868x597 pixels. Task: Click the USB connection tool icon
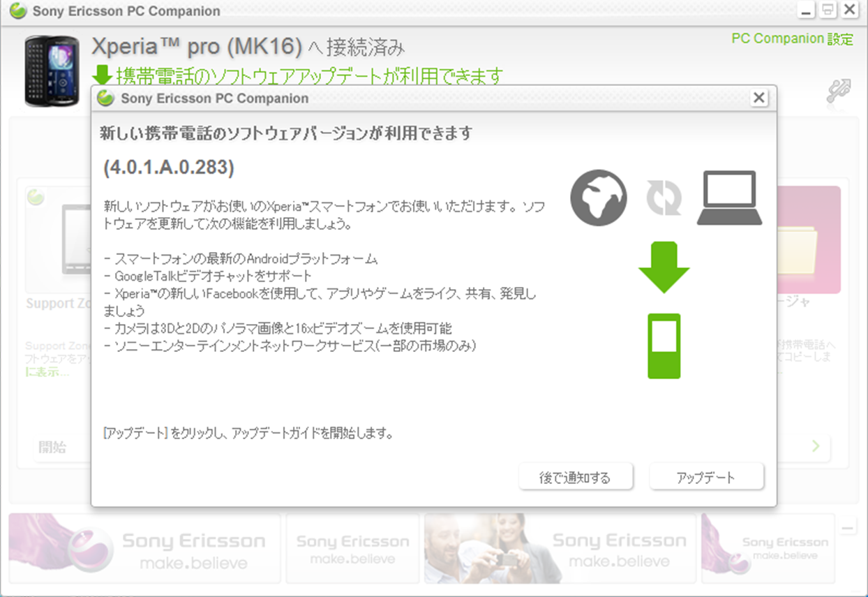point(838,91)
